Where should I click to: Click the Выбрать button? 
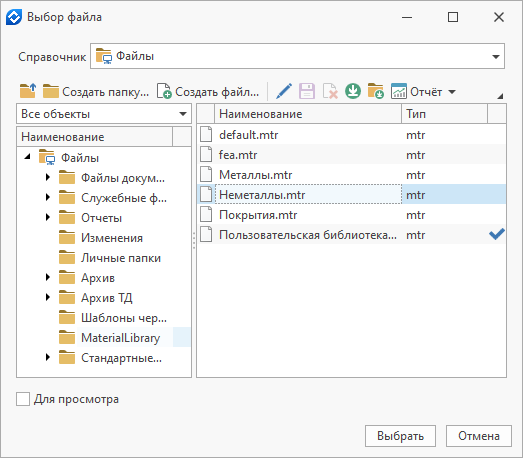(x=400, y=436)
